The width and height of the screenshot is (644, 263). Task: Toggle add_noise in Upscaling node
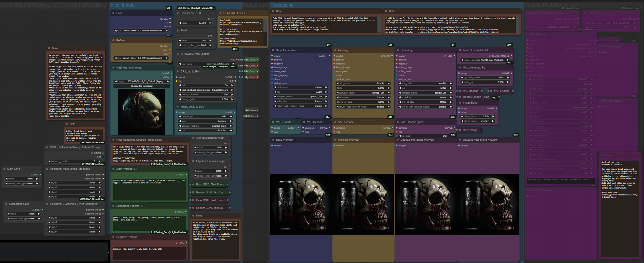coord(425,84)
